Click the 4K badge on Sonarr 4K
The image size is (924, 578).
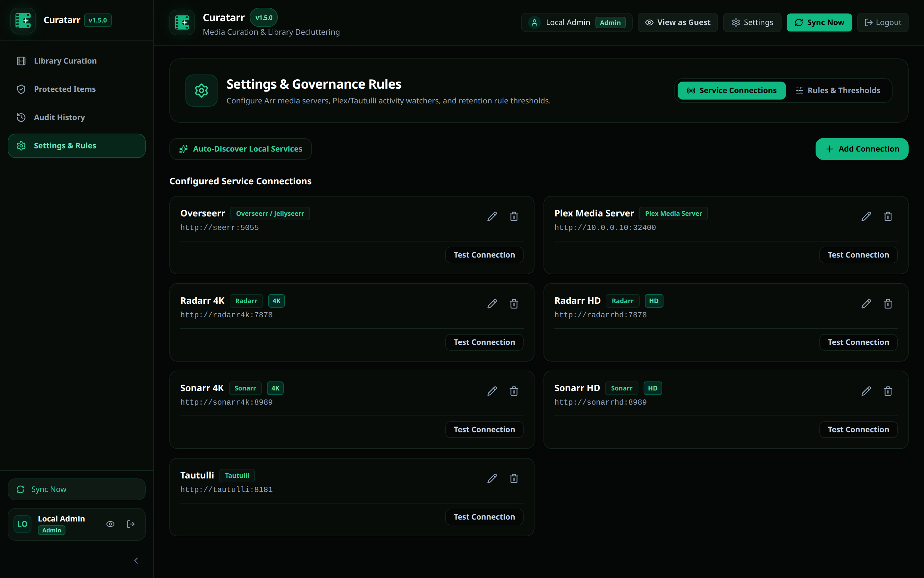click(275, 389)
